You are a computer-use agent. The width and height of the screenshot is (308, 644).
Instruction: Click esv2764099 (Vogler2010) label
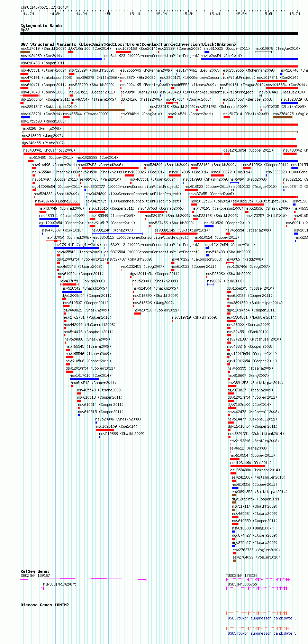coord(257,557)
